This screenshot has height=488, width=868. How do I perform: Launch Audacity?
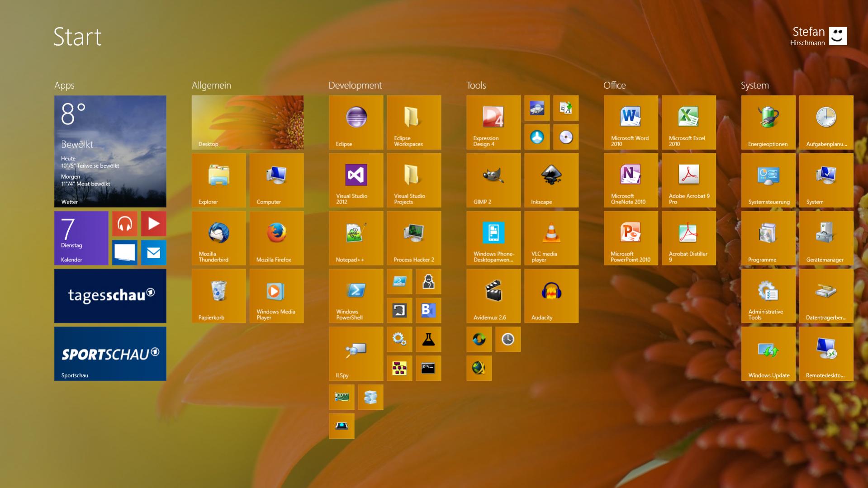552,296
